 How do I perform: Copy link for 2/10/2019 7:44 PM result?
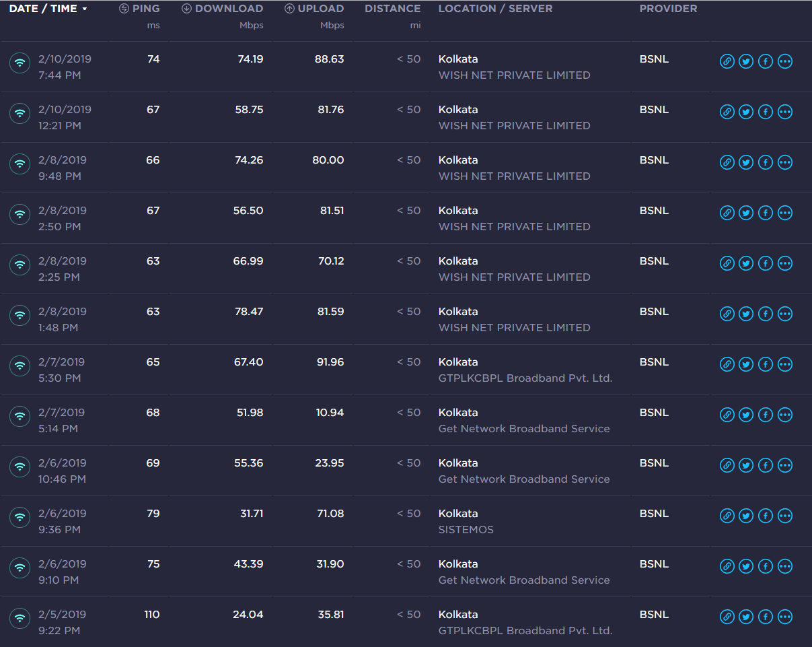[727, 61]
